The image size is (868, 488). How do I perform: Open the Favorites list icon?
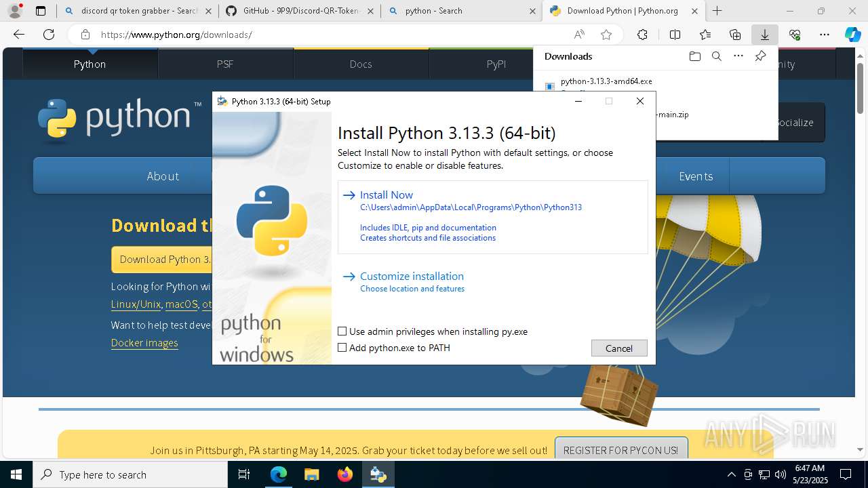pos(705,35)
